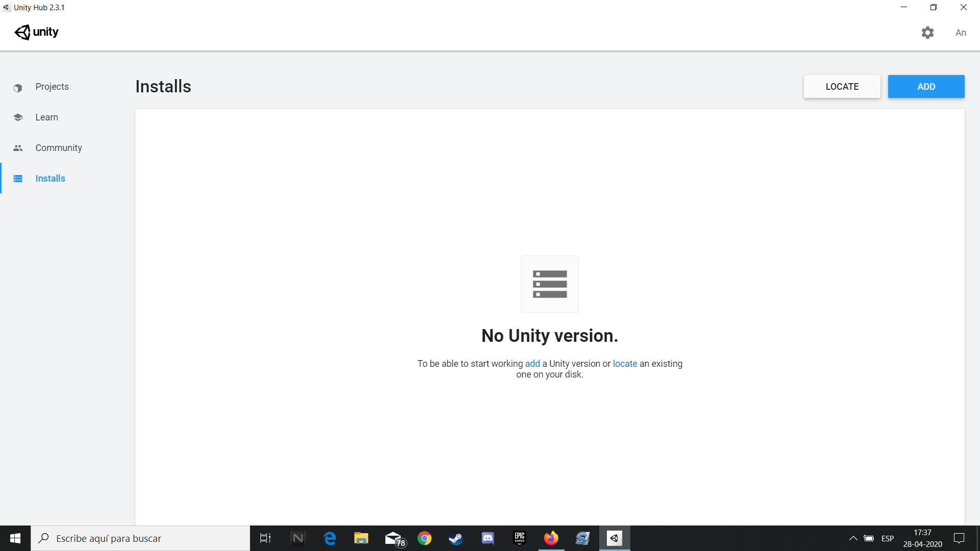This screenshot has height=551, width=980.
Task: Click the Installs list icon in sidebar
Action: coord(18,178)
